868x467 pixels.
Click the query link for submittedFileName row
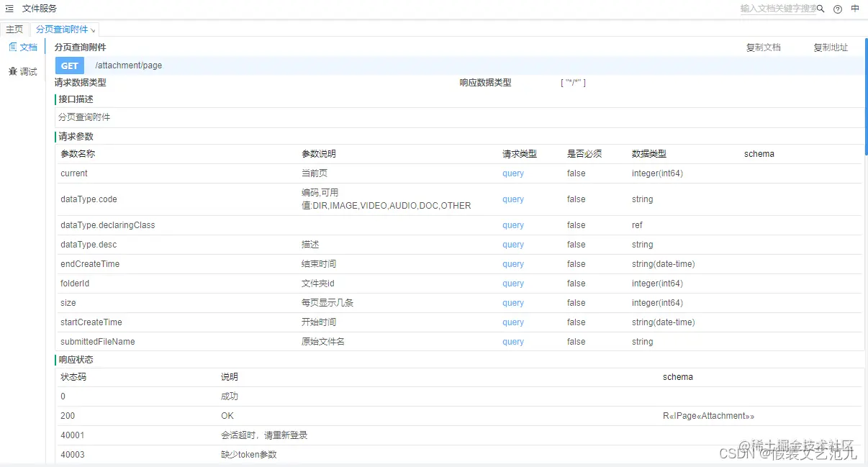tap(512, 341)
